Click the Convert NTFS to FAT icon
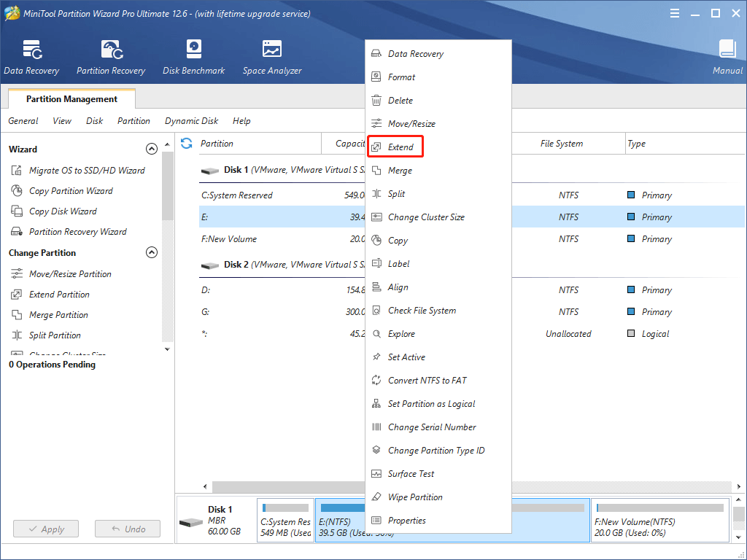Image resolution: width=747 pixels, height=560 pixels. (376, 380)
